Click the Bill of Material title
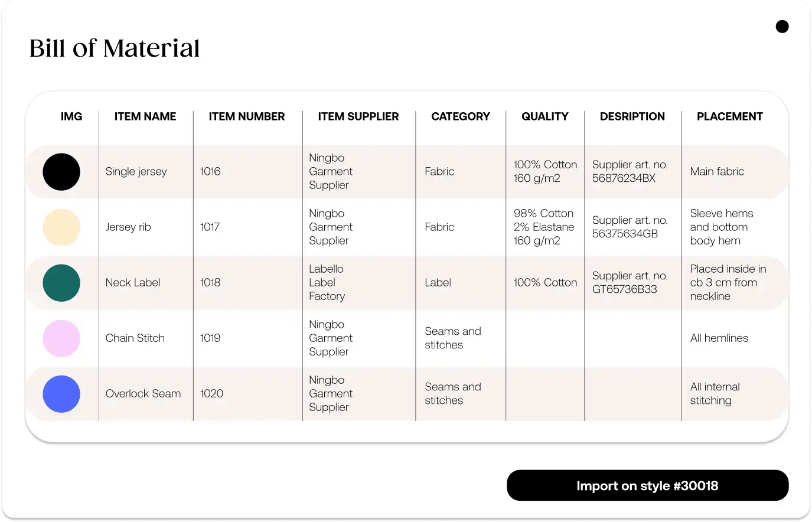 pyautogui.click(x=115, y=48)
